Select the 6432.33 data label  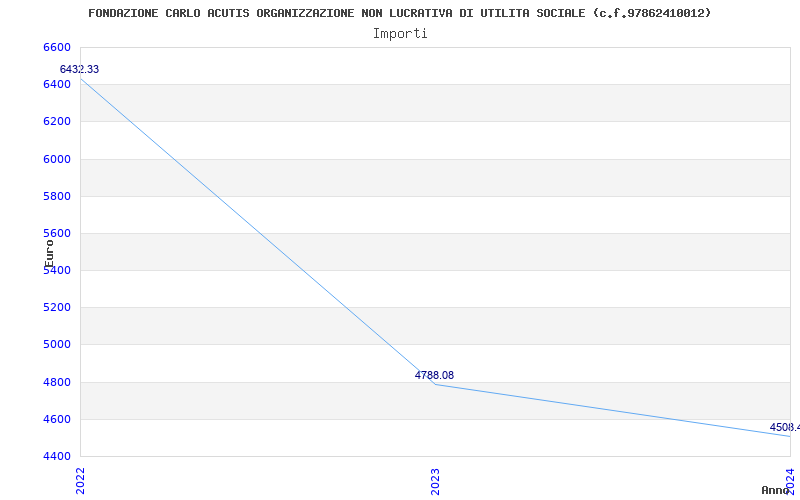click(79, 69)
